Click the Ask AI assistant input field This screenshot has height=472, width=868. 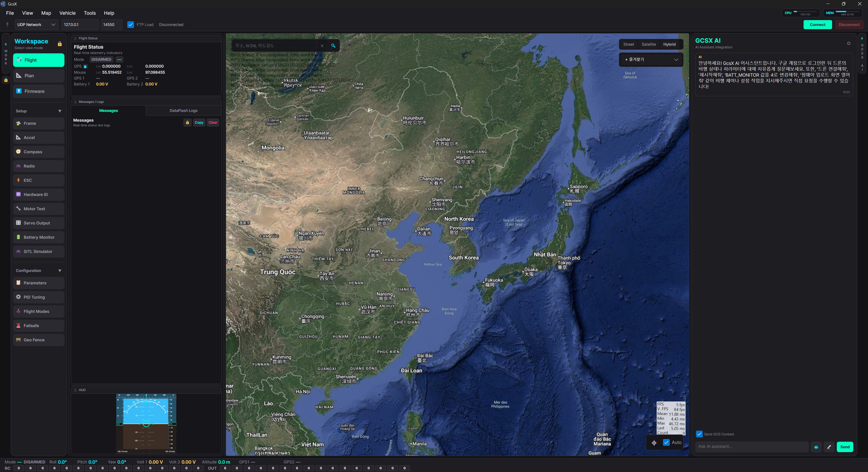[752, 447]
